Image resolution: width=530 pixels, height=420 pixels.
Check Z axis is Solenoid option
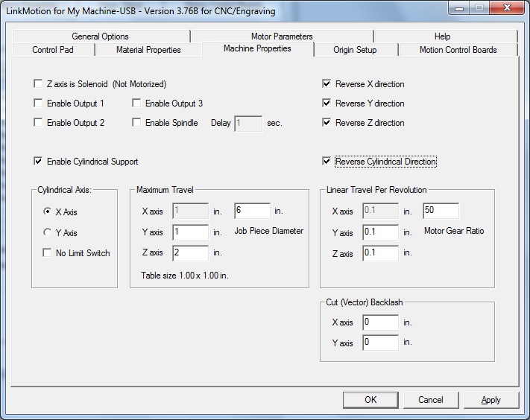[38, 83]
